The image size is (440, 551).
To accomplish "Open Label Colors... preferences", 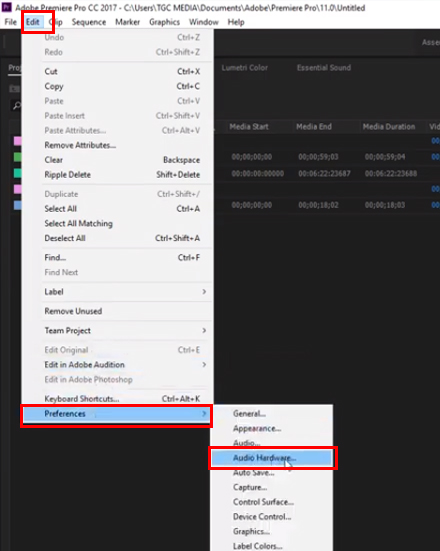I will click(271, 546).
